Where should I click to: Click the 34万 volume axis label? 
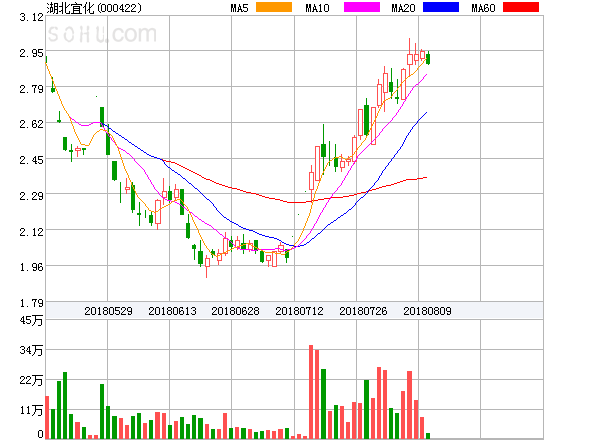click(31, 350)
